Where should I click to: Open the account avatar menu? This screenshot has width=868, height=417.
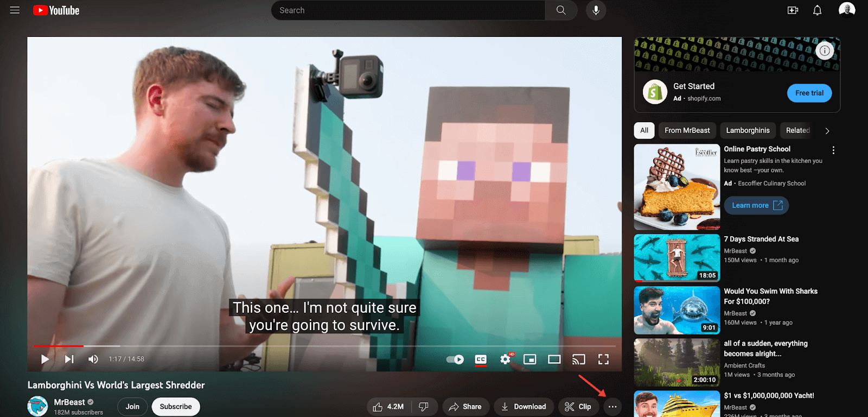[x=847, y=10]
